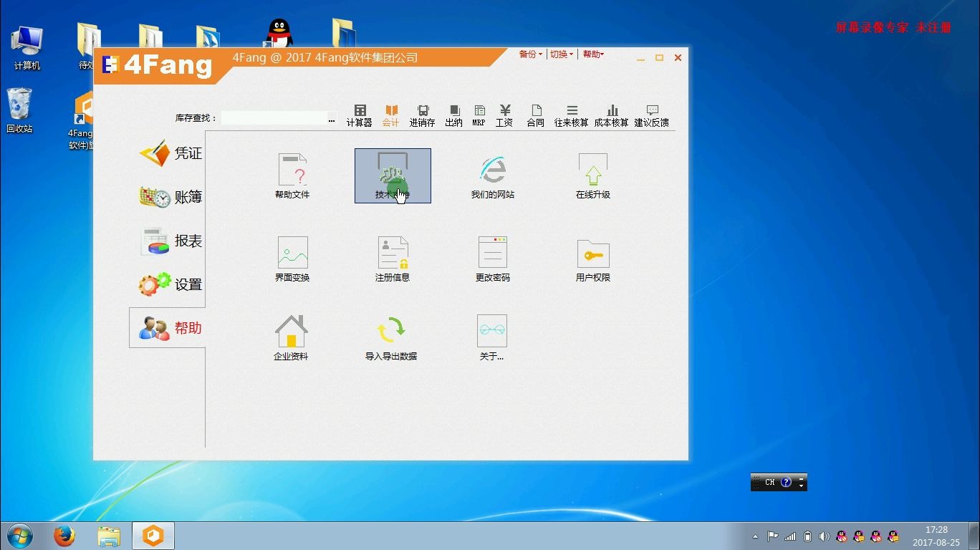980x550 pixels.
Task: Expand the 帮助 title bar dropdown
Action: [x=593, y=54]
